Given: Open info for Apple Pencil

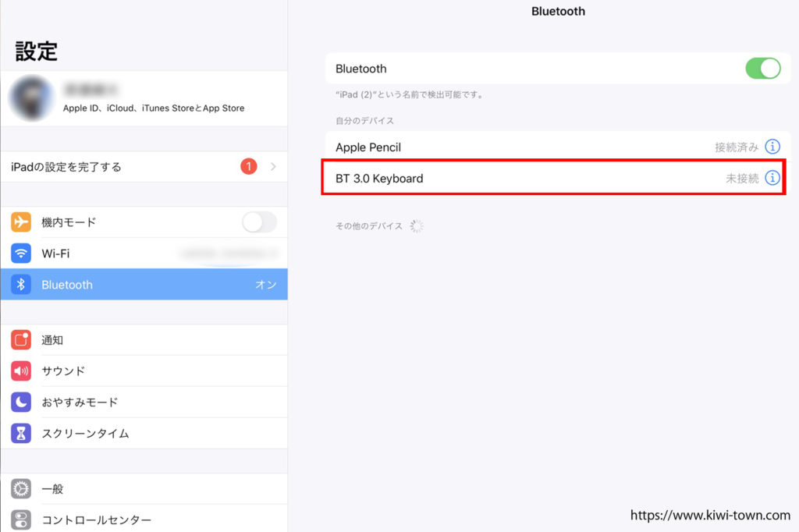Looking at the screenshot, I should (x=772, y=147).
